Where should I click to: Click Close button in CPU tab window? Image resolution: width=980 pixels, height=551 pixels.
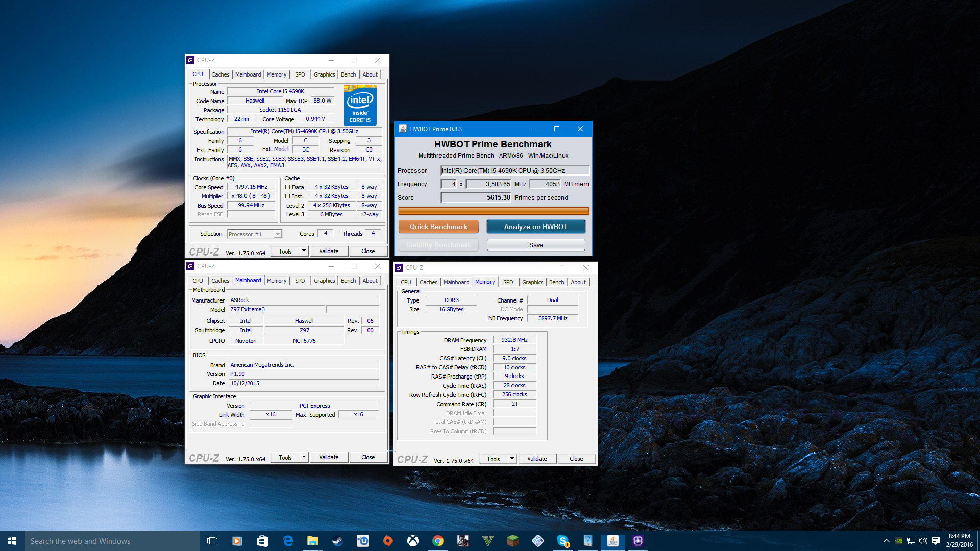tap(368, 251)
